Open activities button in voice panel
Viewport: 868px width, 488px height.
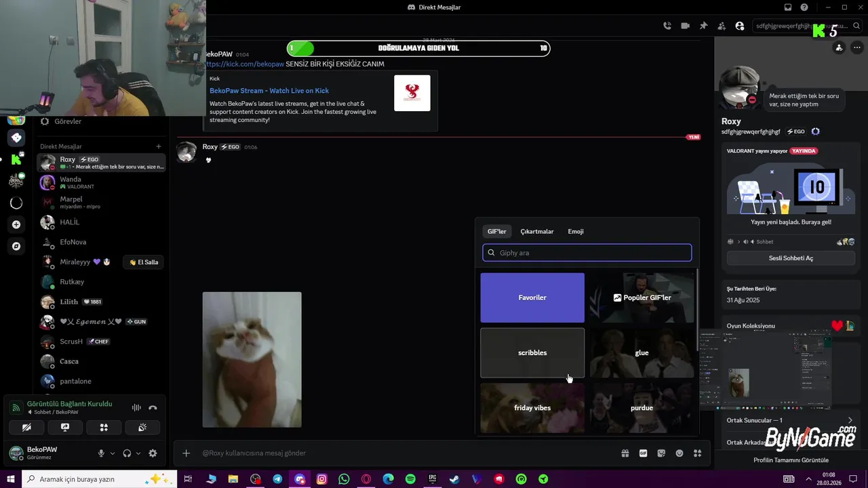104,428
